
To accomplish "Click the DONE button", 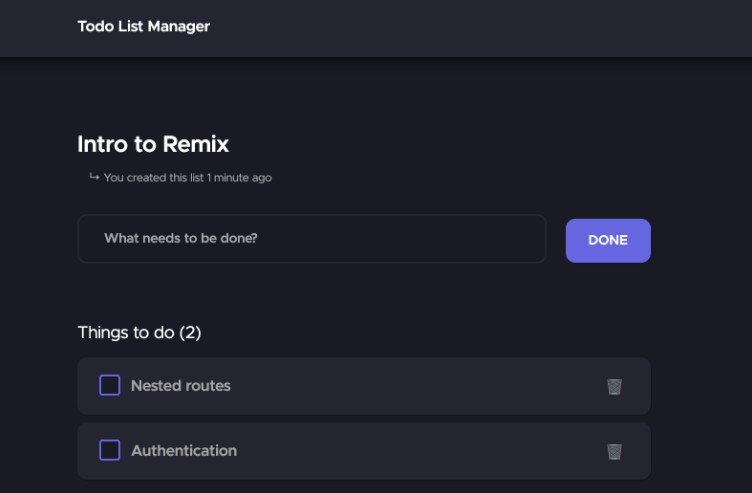I will coord(608,240).
